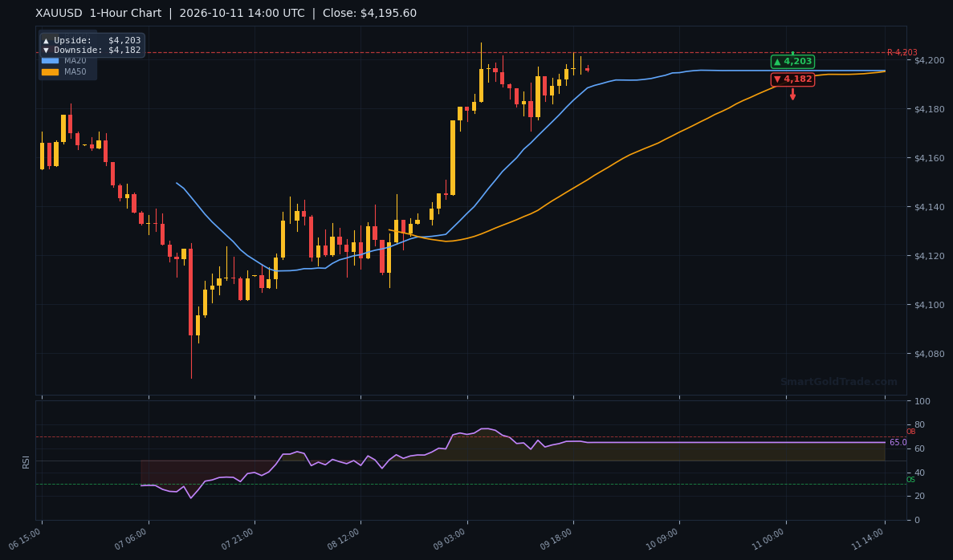Click the $4,200 price axis label
The width and height of the screenshot is (953, 560).
[929, 60]
